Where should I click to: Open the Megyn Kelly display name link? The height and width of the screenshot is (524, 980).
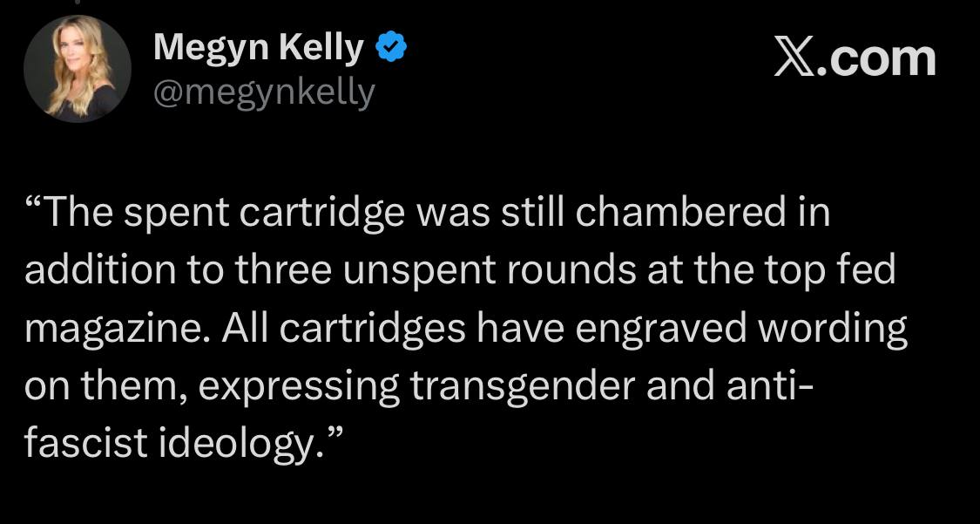click(x=258, y=48)
